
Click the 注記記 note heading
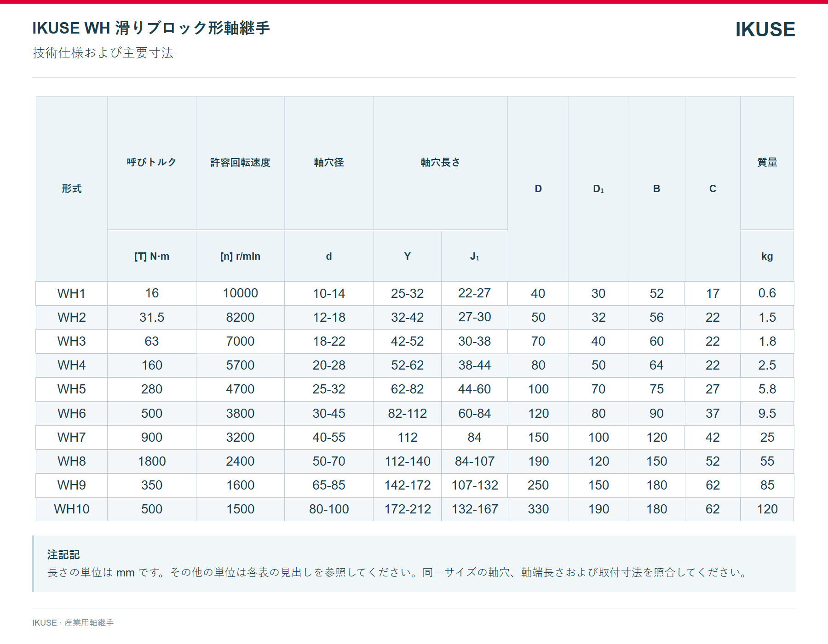tap(63, 555)
